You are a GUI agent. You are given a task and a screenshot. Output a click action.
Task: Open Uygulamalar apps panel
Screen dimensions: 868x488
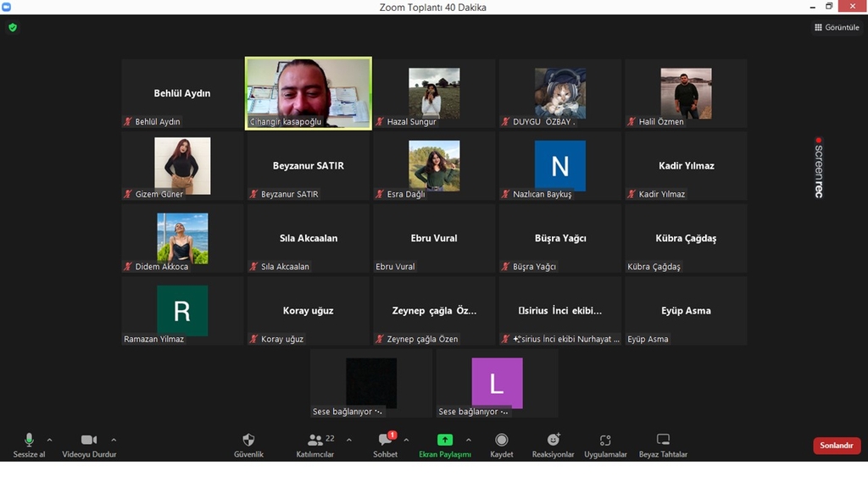click(605, 445)
